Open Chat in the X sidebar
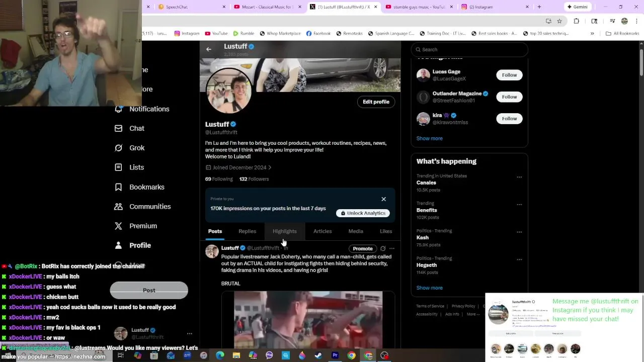The height and width of the screenshot is (362, 644). [x=129, y=128]
